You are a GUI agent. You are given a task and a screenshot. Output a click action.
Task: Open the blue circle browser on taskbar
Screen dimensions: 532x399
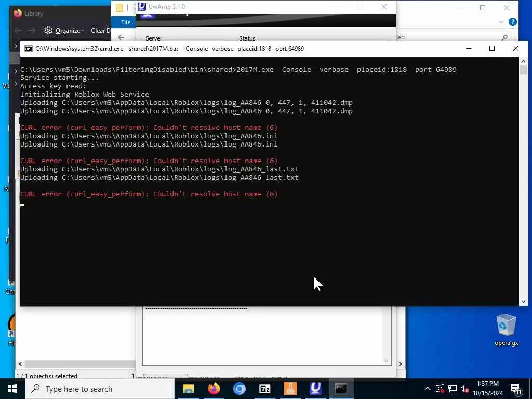point(239,389)
